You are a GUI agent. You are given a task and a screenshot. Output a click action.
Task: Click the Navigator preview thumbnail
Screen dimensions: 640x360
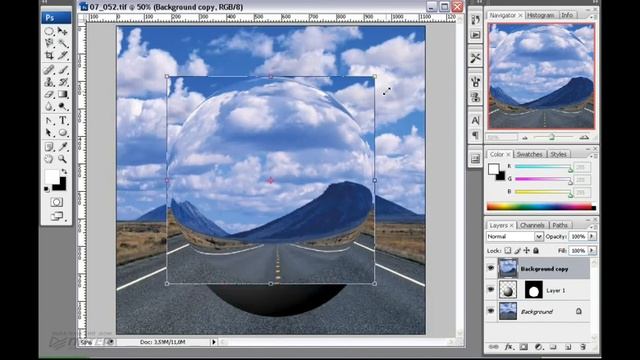tap(541, 76)
